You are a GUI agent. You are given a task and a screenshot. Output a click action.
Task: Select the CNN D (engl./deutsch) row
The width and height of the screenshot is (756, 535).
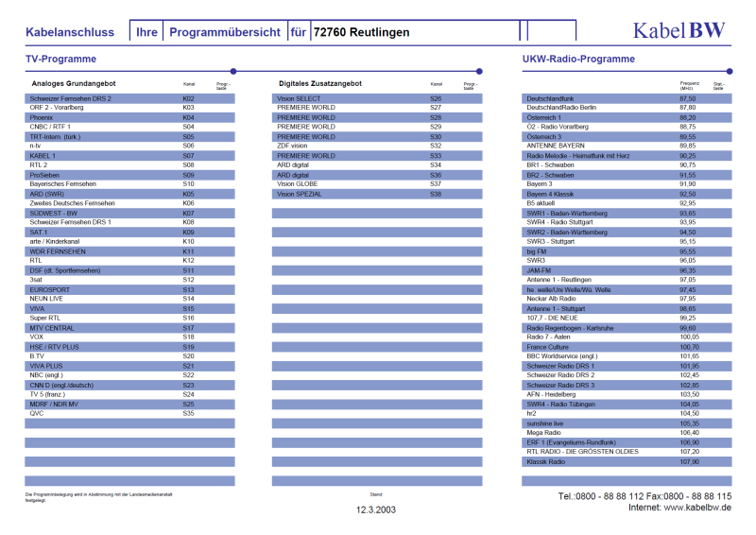click(129, 386)
